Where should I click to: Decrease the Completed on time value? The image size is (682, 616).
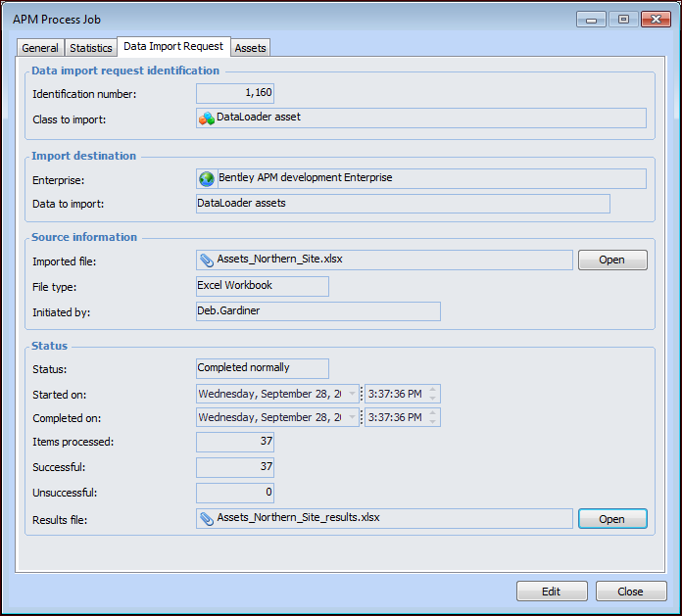(432, 421)
